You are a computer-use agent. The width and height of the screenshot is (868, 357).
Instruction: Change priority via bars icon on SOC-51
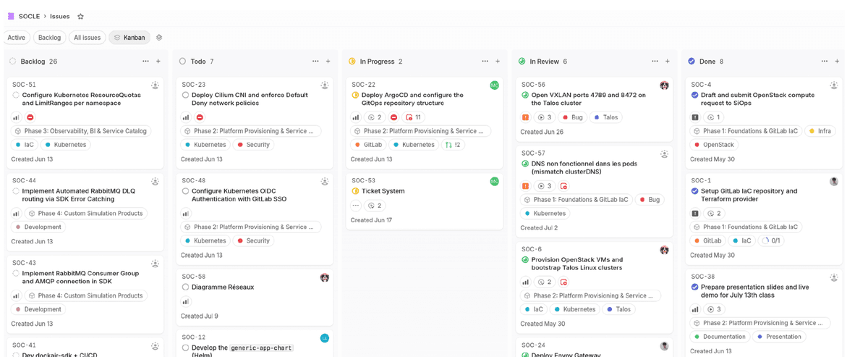pos(16,117)
